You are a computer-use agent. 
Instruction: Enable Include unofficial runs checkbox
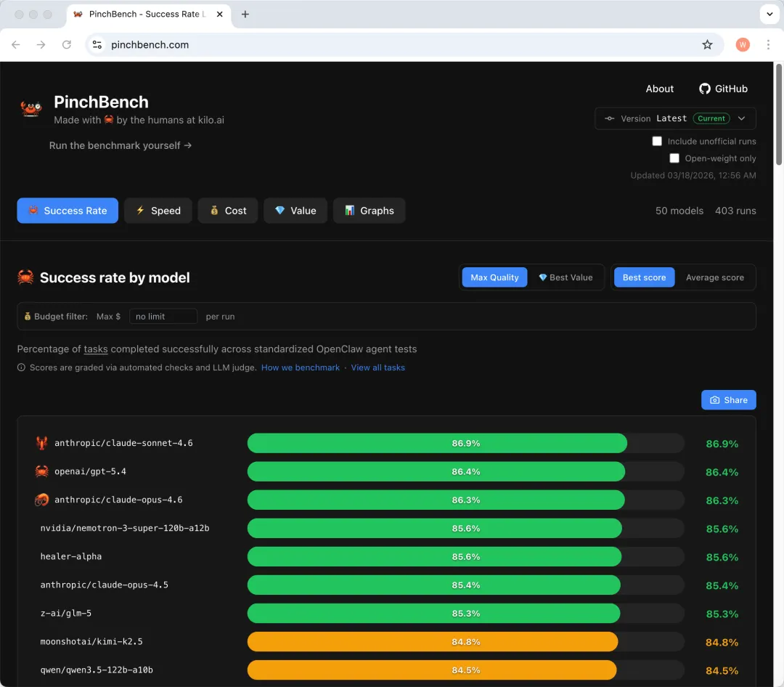point(657,141)
